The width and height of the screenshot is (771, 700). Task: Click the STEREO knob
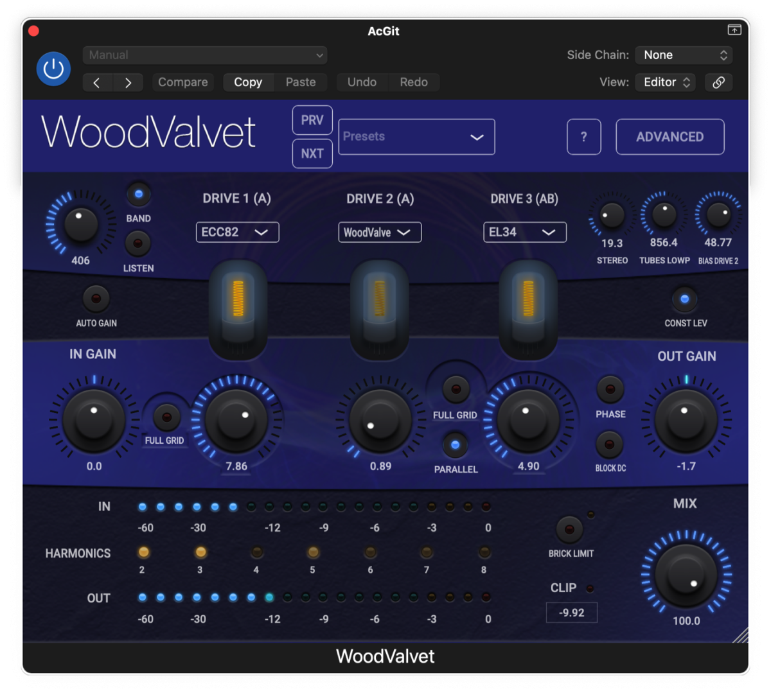click(611, 215)
